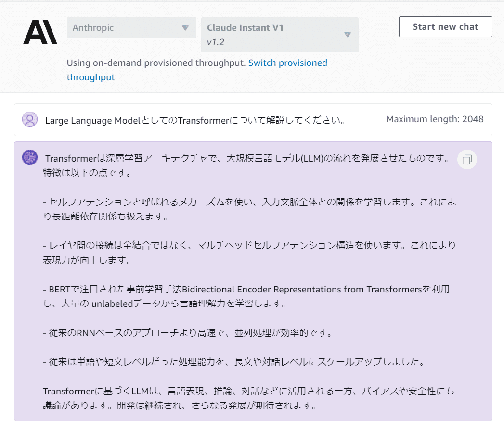Copy the response with the copy icon

tap(467, 159)
